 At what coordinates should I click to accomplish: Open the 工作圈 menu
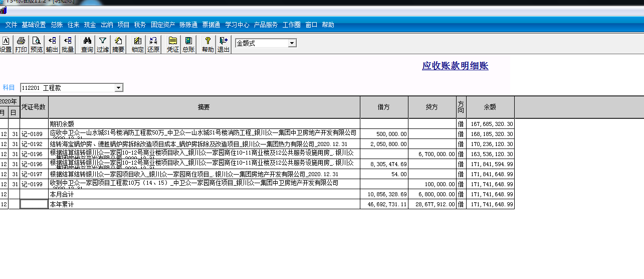(x=292, y=25)
